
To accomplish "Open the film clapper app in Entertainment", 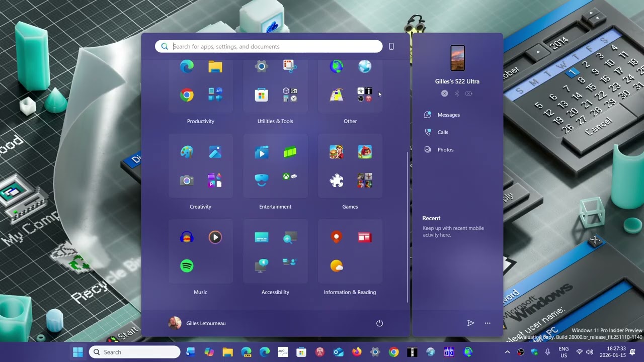I will pos(261,152).
